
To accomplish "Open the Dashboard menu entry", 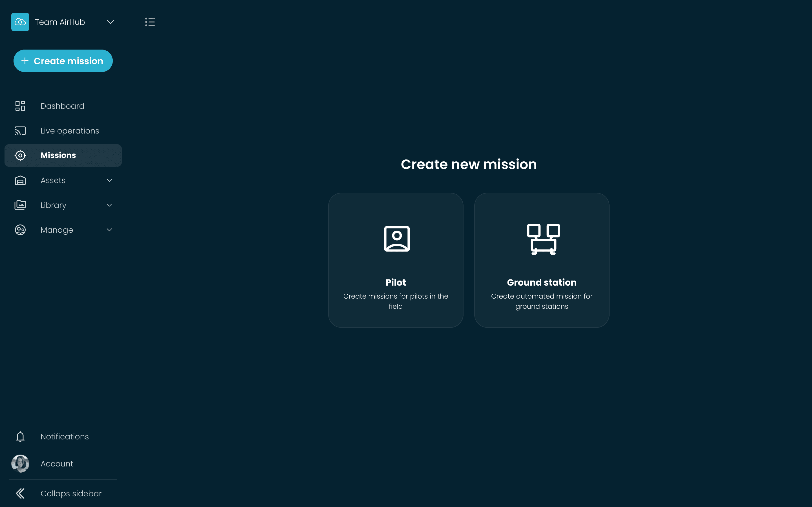I will pos(62,106).
